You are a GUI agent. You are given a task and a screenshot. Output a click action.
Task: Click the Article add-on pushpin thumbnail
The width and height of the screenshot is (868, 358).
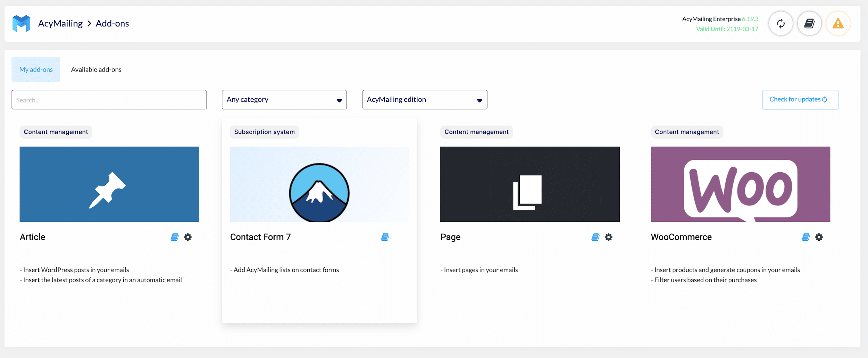click(109, 184)
